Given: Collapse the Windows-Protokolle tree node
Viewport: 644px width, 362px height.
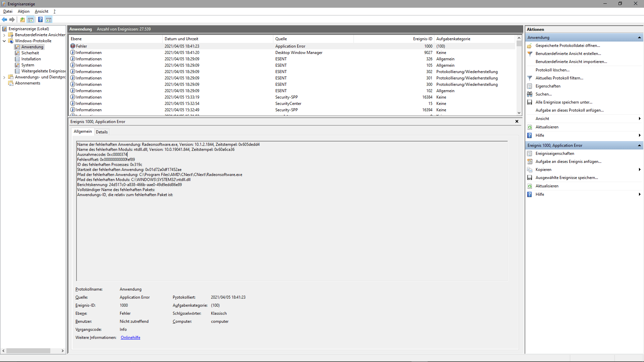Looking at the screenshot, I should 4,41.
